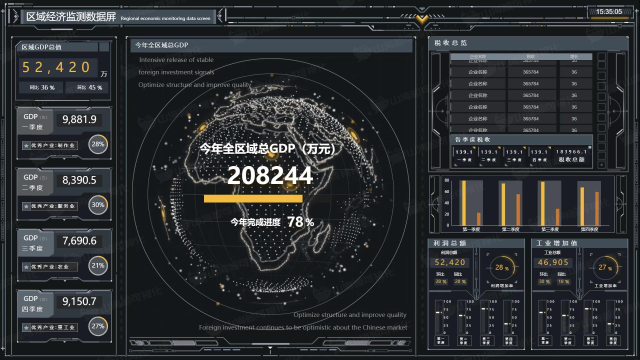
Task: Click the 第一季度 button under 利润总额 meters
Action: [x=441, y=340]
